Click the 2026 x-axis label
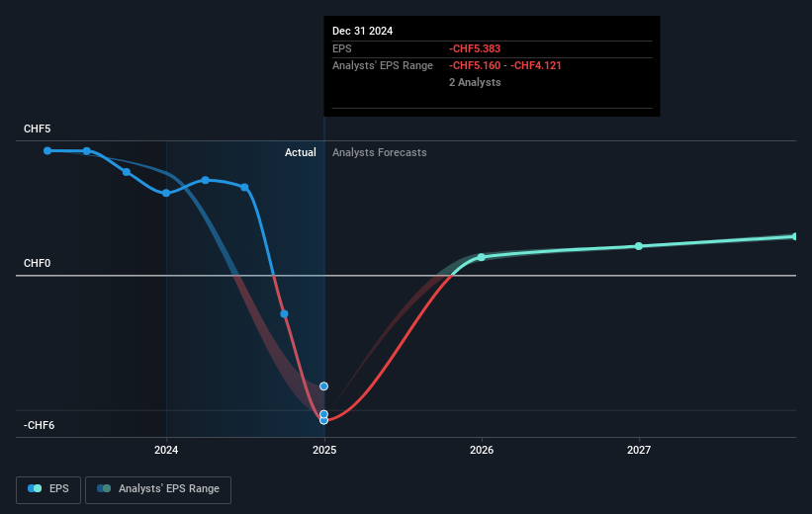The width and height of the screenshot is (812, 514). pos(482,450)
